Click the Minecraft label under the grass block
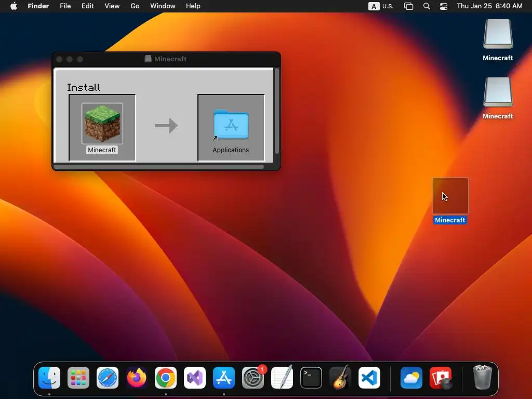The height and width of the screenshot is (399, 532). coord(102,150)
